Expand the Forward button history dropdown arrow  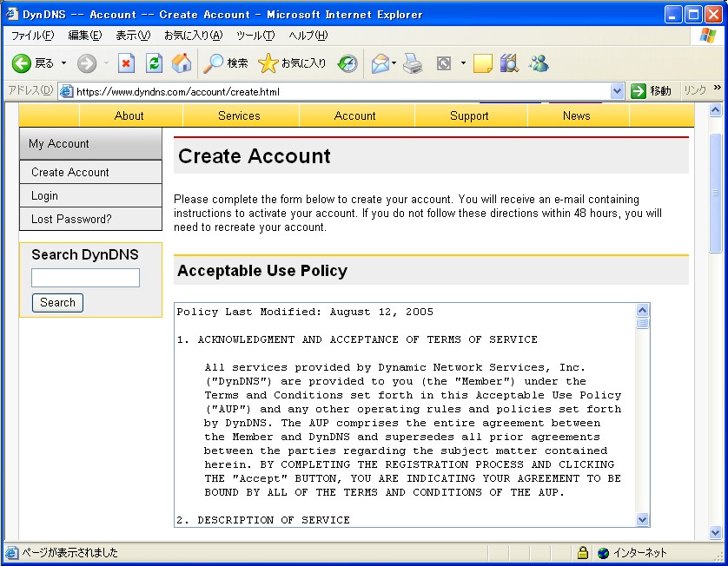pyautogui.click(x=106, y=63)
